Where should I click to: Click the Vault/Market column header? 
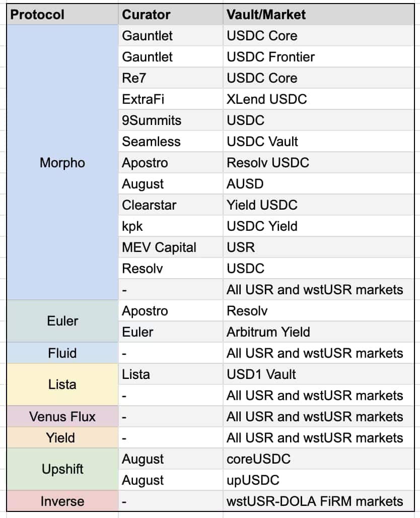(266, 15)
